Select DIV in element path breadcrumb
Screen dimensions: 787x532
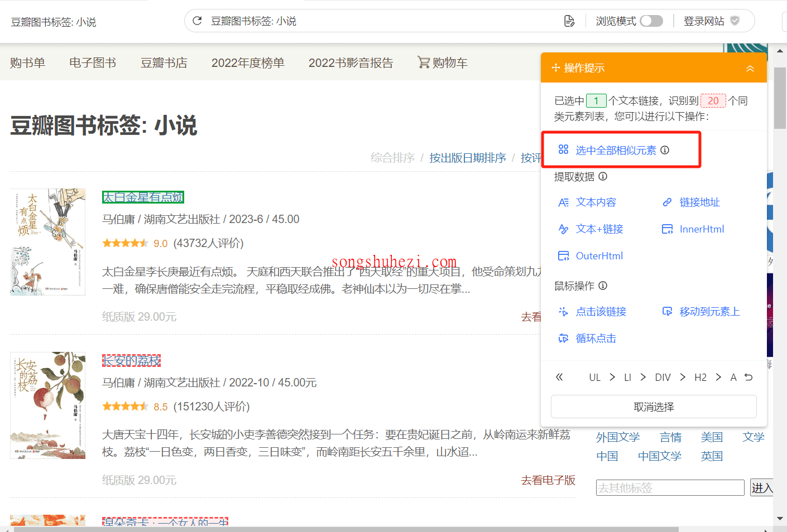tap(663, 378)
